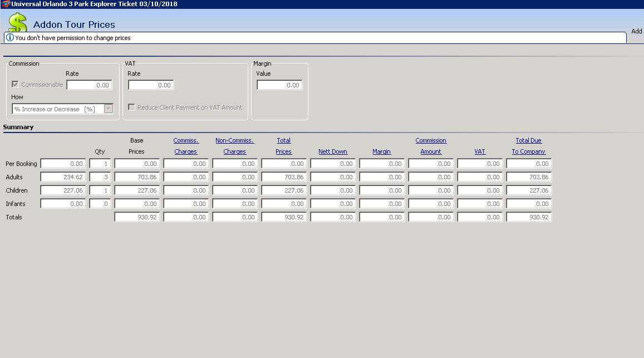
Task: Open the Nett Down column link
Action: click(333, 151)
